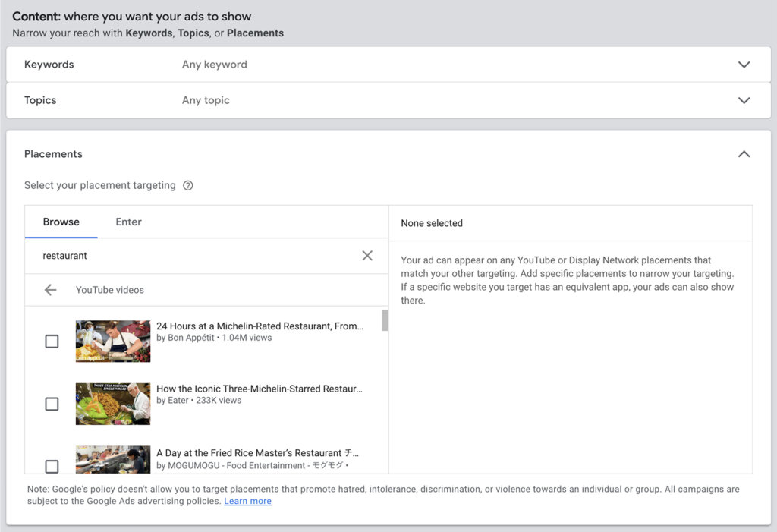Go back from the YouTube videos list
This screenshot has height=532, width=777.
[x=50, y=289]
